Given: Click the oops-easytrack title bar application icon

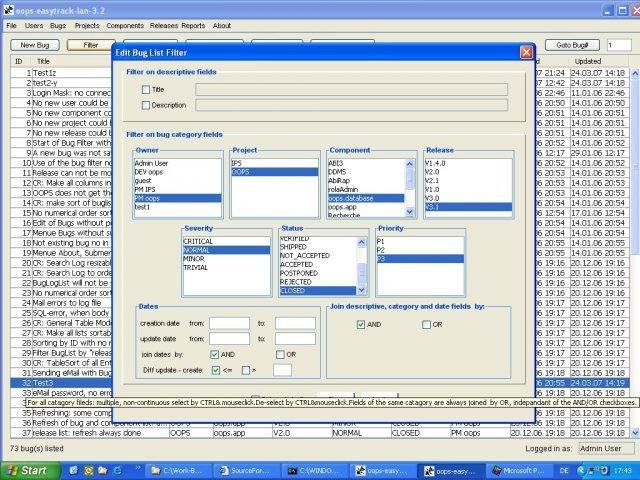Looking at the screenshot, I should point(8,10).
